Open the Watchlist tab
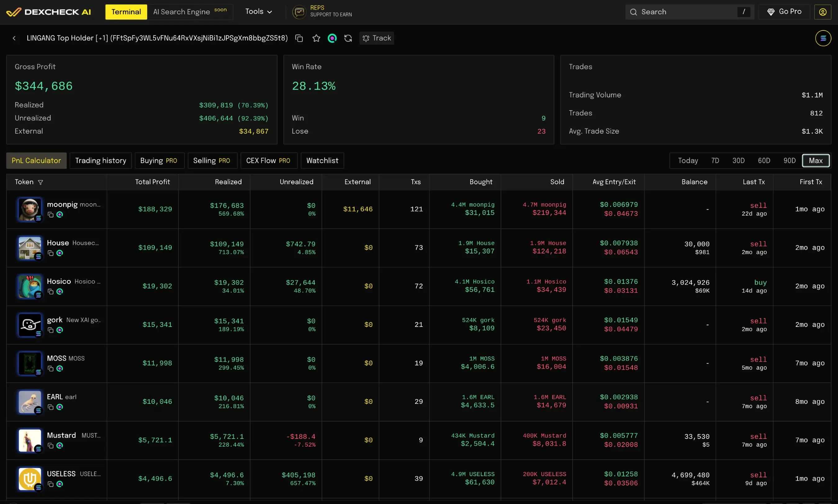838x504 pixels. click(322, 160)
